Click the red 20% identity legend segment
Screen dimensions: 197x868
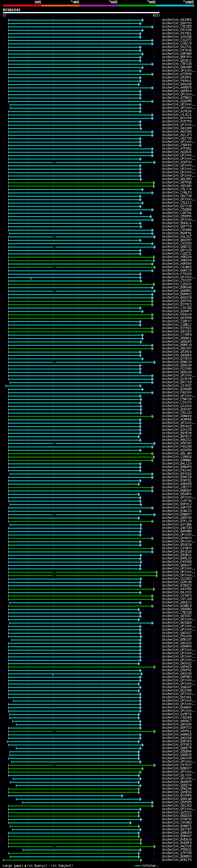(22, 6)
